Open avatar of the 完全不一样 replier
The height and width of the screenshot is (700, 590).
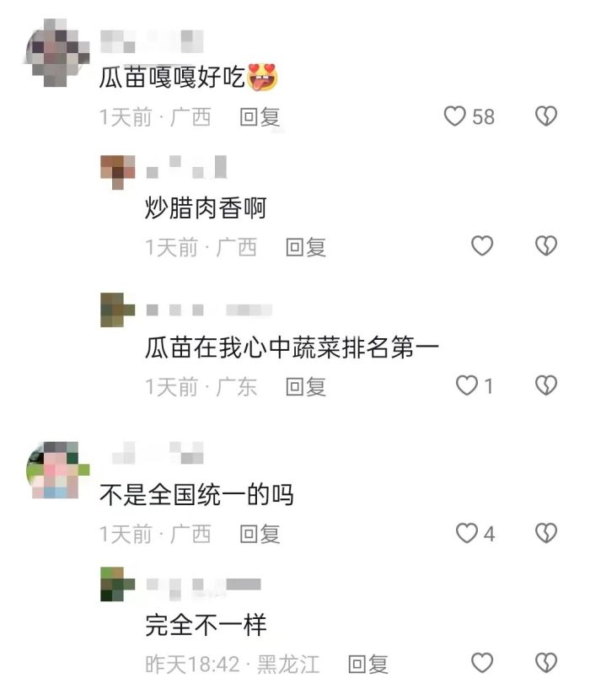pyautogui.click(x=118, y=584)
